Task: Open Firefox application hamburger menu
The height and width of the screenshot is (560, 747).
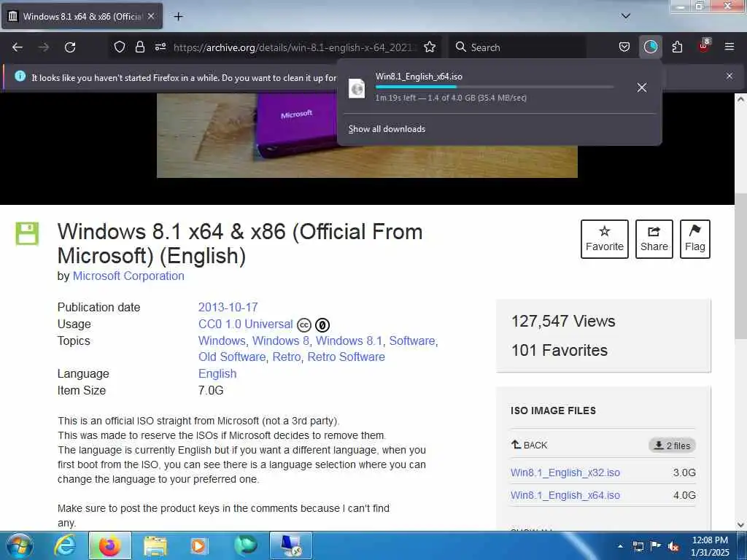Action: [x=729, y=47]
